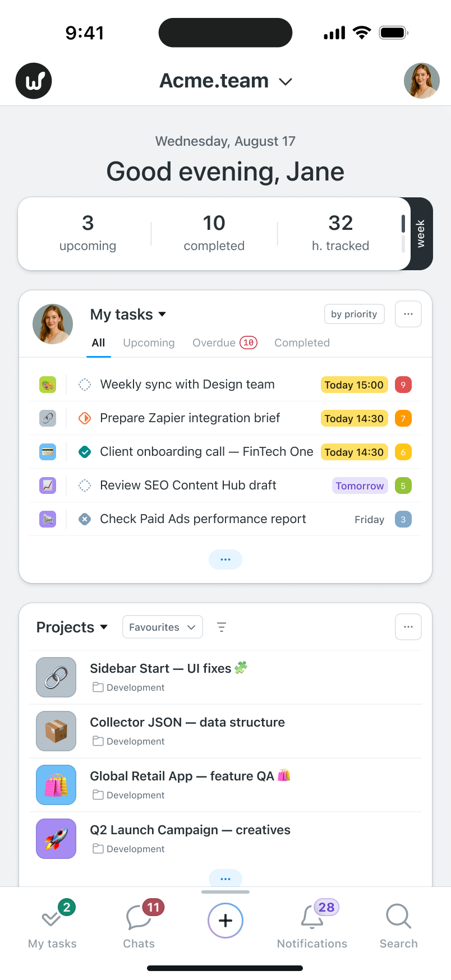Open the Projects filter icon
The width and height of the screenshot is (451, 980).
(222, 627)
